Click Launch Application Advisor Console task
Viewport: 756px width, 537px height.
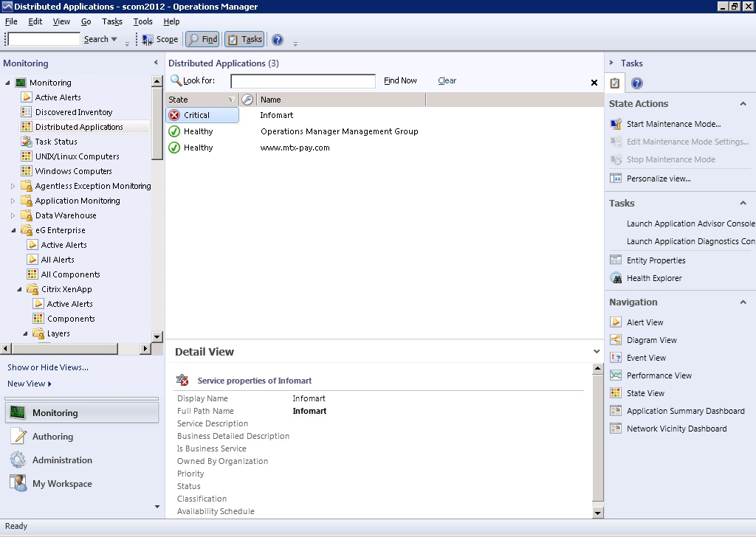690,224
